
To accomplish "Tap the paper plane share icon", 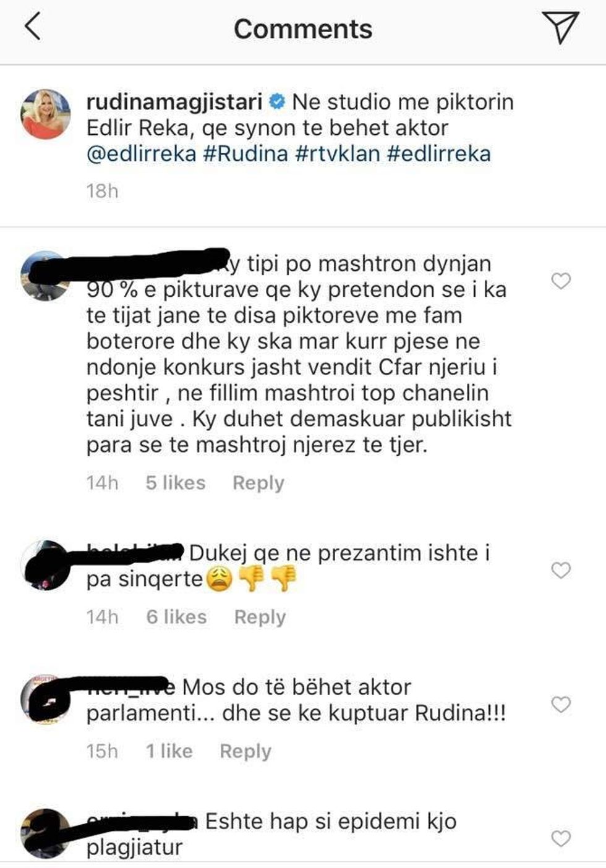I will (560, 27).
